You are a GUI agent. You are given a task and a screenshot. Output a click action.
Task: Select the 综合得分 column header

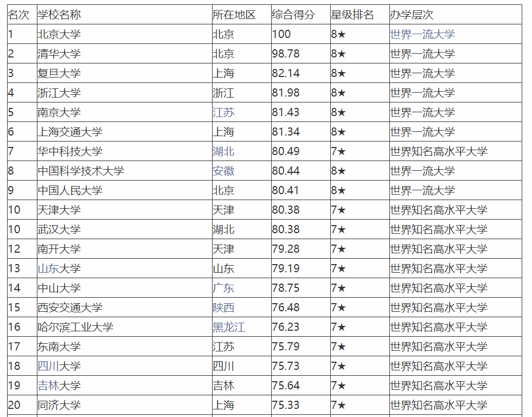click(301, 15)
